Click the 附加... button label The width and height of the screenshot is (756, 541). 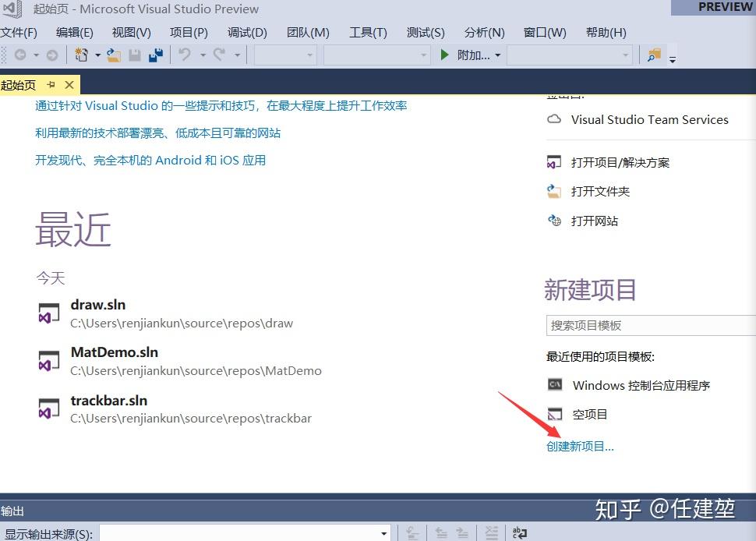[x=473, y=55]
